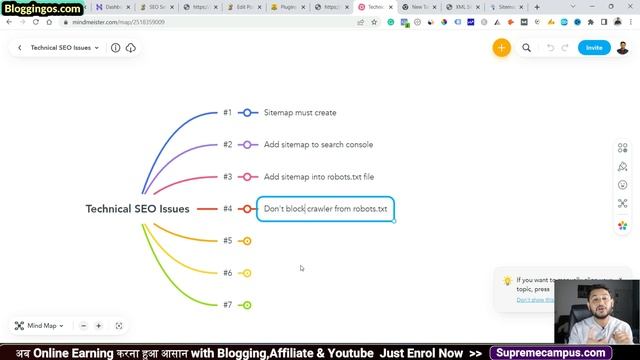The width and height of the screenshot is (640, 360).
Task: Zoom out with the minus button
Action: (84, 326)
